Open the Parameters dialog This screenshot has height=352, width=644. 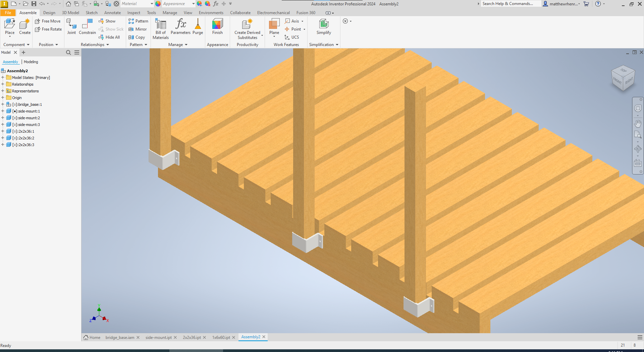[x=180, y=27]
